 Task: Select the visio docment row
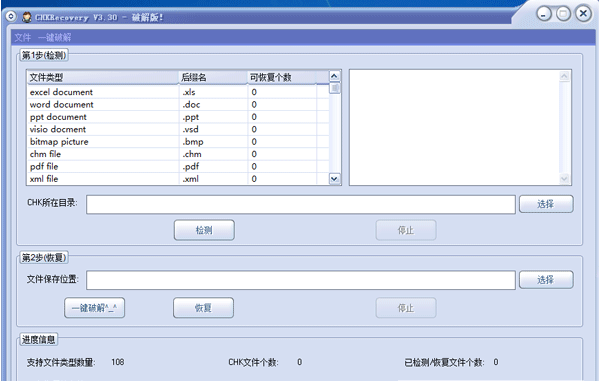[x=178, y=129]
